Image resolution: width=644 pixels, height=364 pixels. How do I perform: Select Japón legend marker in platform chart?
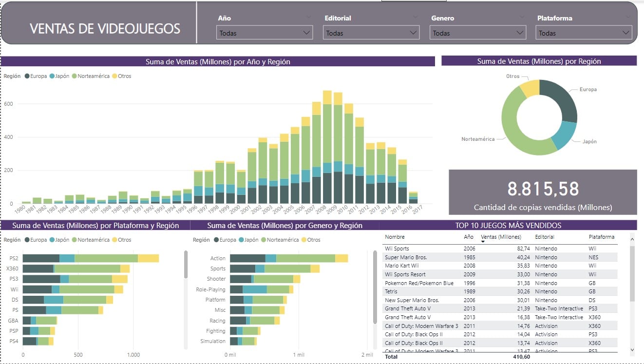point(52,240)
